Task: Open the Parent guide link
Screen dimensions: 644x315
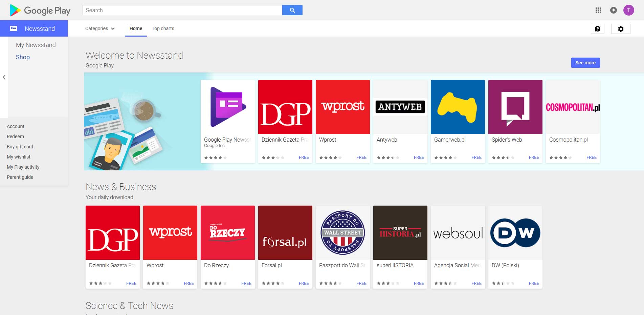Action: pos(20,177)
